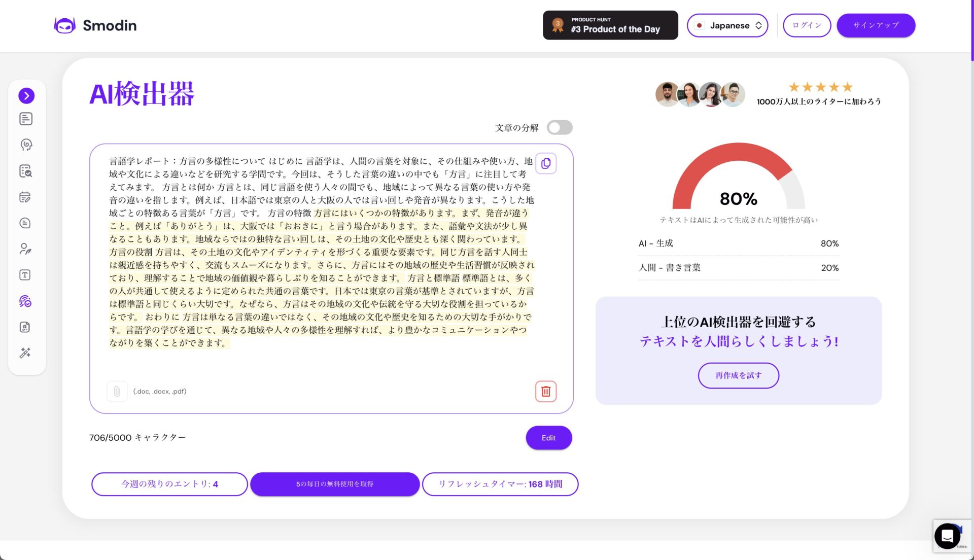Select the magic wand tool at sidebar bottom
Viewport: 974px width, 560px height.
click(26, 353)
